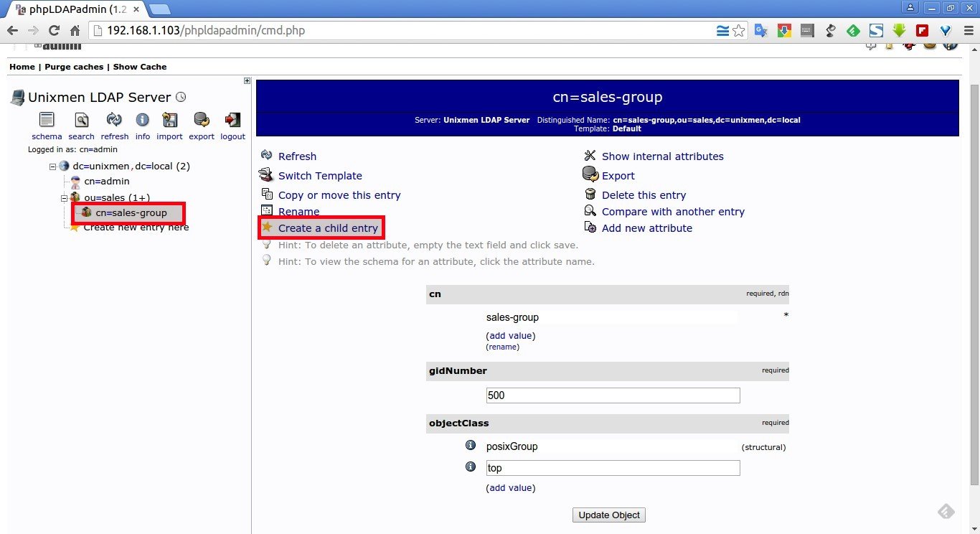980x534 pixels.
Task: Open the Feedly extension icon
Action: (853, 31)
